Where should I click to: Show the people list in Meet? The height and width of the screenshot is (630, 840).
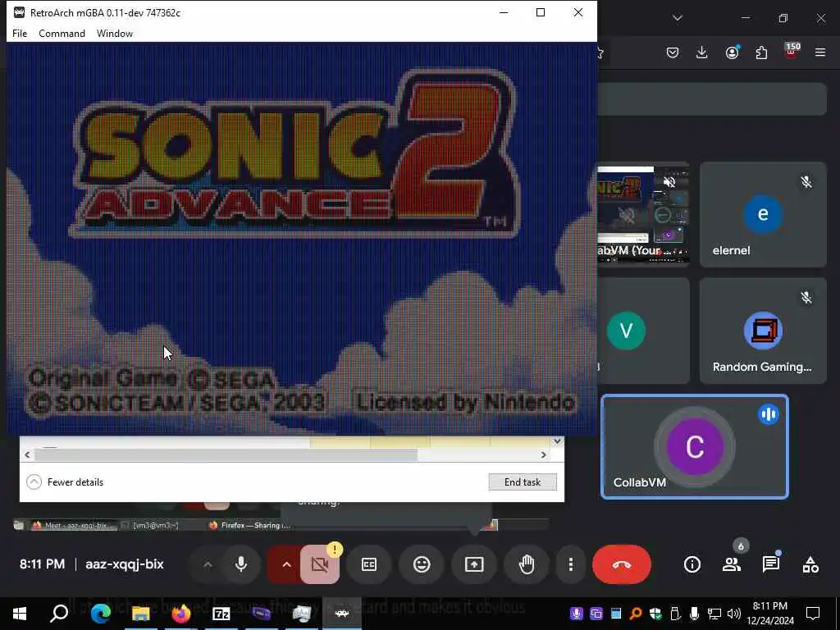[732, 564]
